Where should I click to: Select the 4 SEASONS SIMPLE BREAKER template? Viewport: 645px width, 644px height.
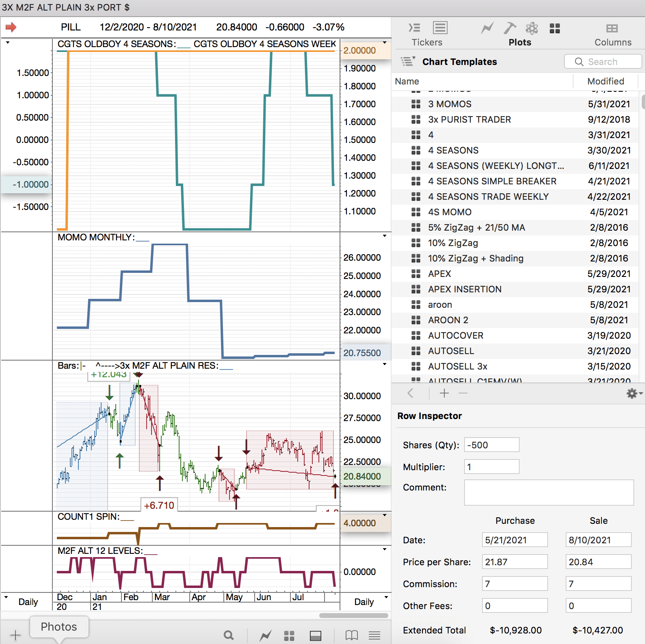[x=492, y=181]
